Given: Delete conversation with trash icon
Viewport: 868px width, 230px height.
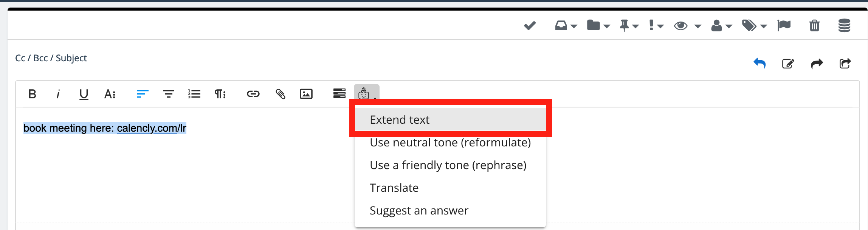Looking at the screenshot, I should pos(814,26).
